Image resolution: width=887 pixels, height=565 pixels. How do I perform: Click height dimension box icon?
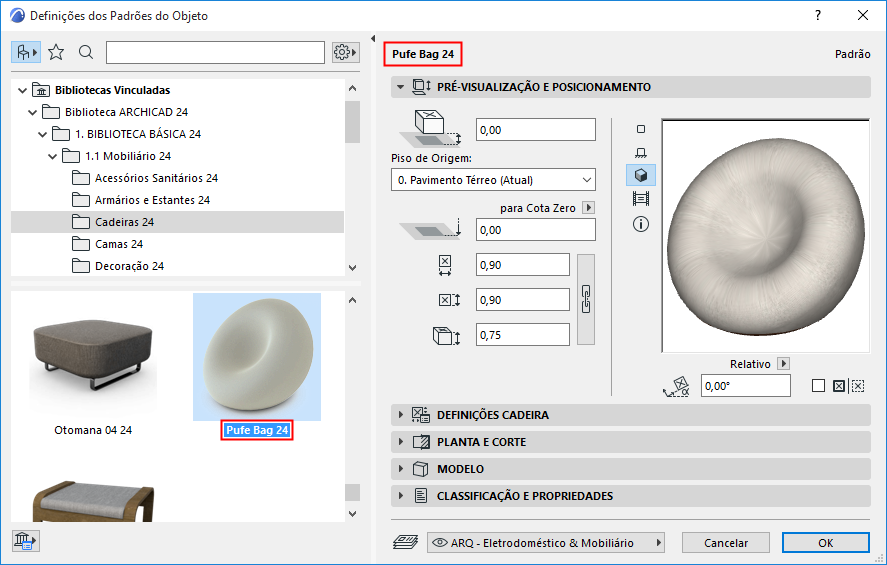point(446,335)
